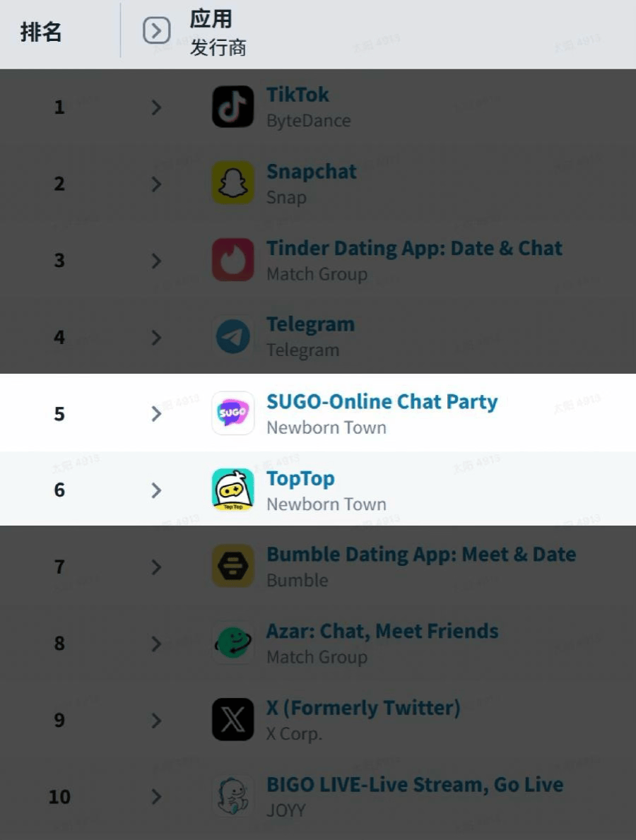Image resolution: width=636 pixels, height=840 pixels.
Task: Click the SUGO app icon
Action: (232, 413)
